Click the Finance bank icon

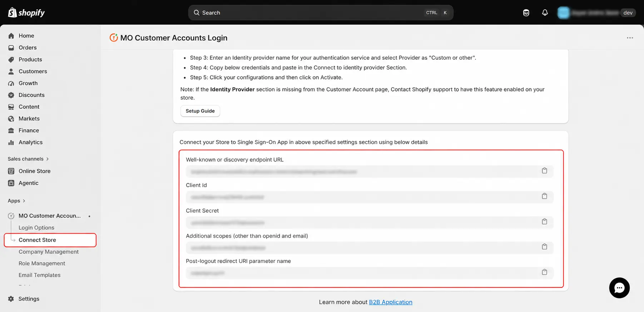11,130
